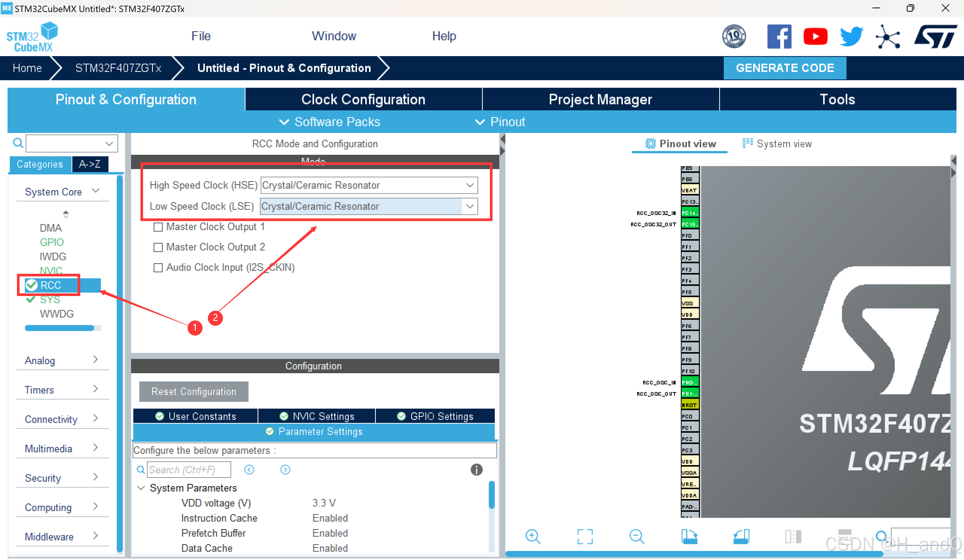Open the ST 10 years anniversary badge
This screenshot has height=560, width=964.
click(733, 36)
